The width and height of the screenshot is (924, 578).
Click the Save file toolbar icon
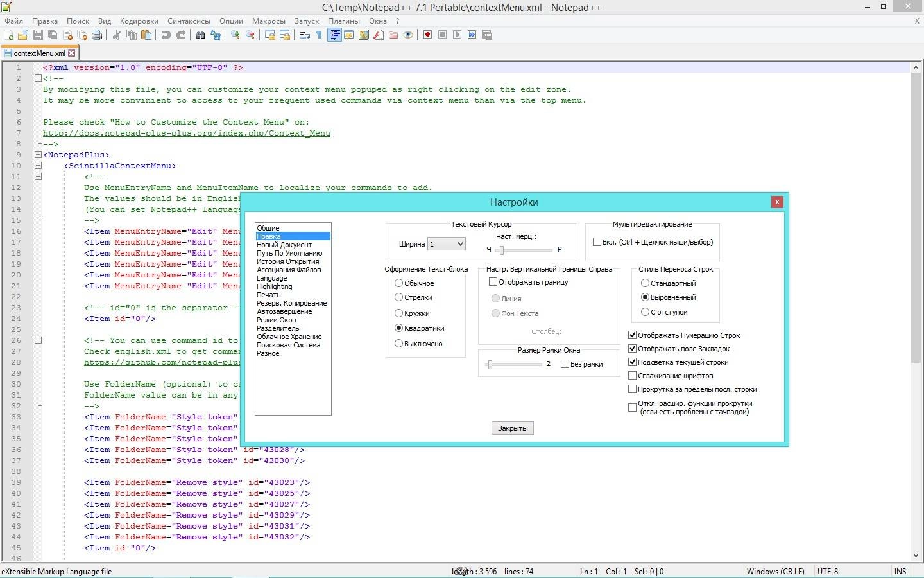pos(38,35)
